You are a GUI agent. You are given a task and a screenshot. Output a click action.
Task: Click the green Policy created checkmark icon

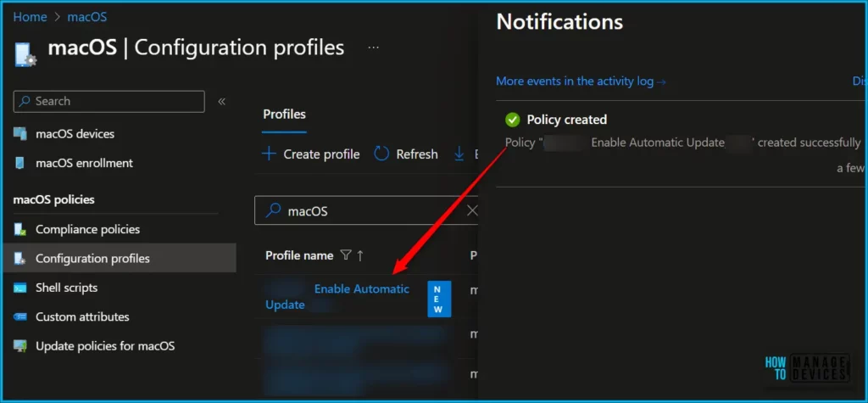click(513, 119)
